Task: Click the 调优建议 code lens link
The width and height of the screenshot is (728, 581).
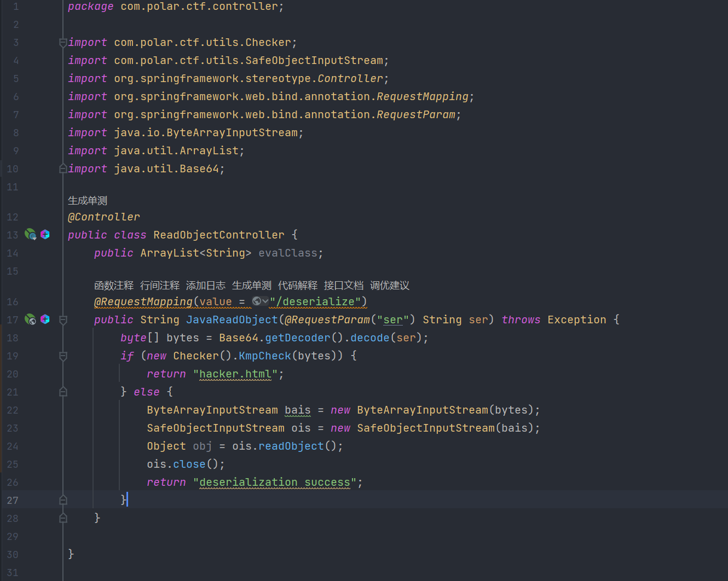Action: (390, 286)
